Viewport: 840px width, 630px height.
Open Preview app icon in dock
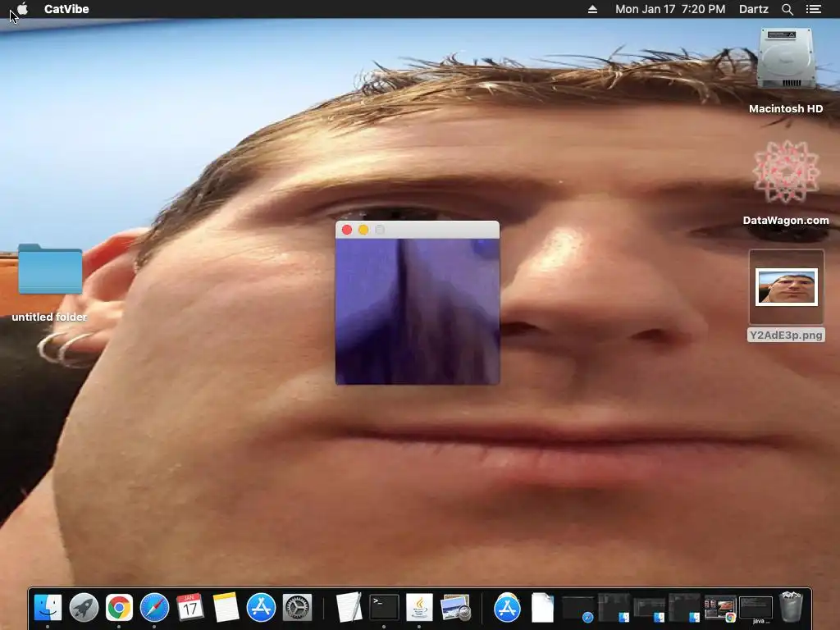click(454, 608)
